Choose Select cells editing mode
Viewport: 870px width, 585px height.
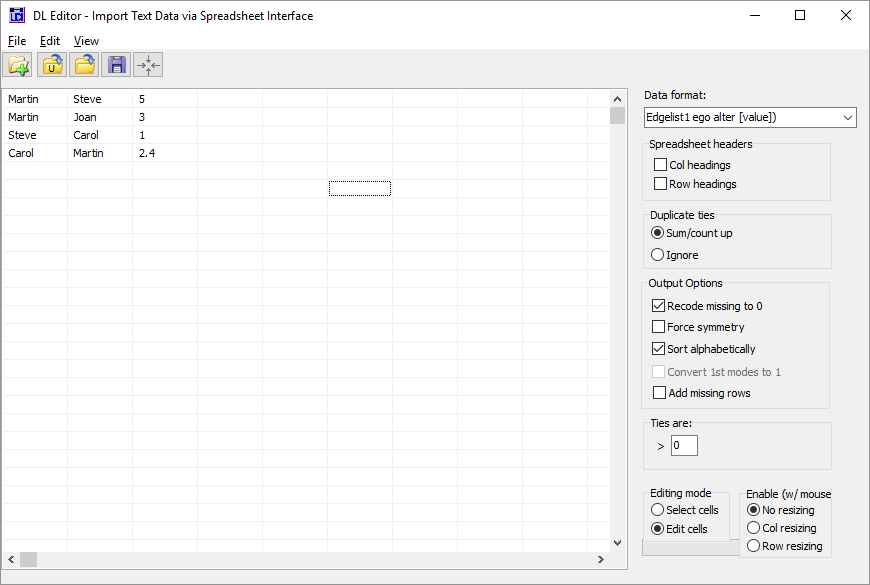coord(657,510)
